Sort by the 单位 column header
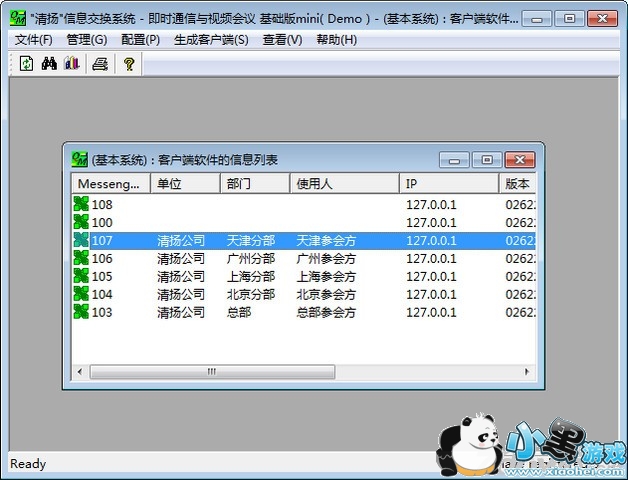The height and width of the screenshot is (480, 628). [x=185, y=184]
